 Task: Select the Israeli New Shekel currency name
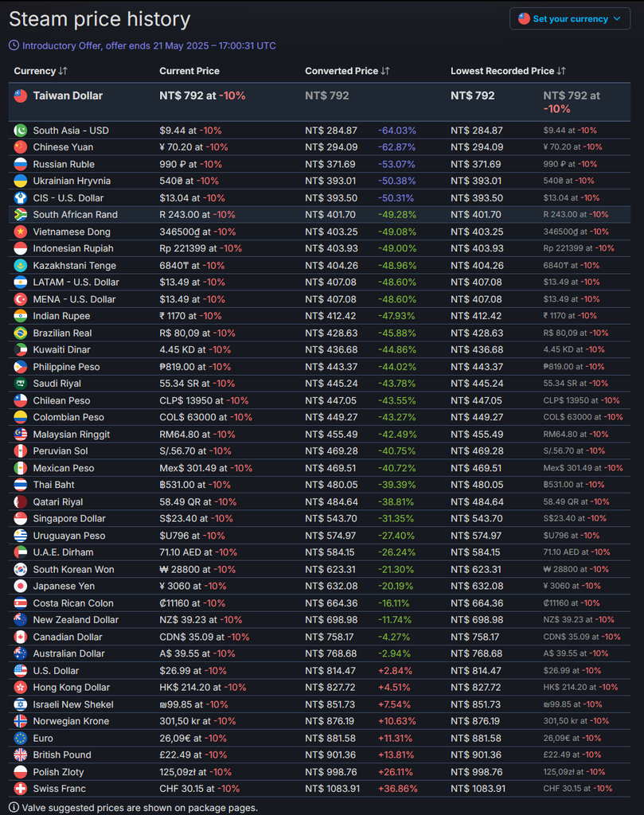[73, 704]
